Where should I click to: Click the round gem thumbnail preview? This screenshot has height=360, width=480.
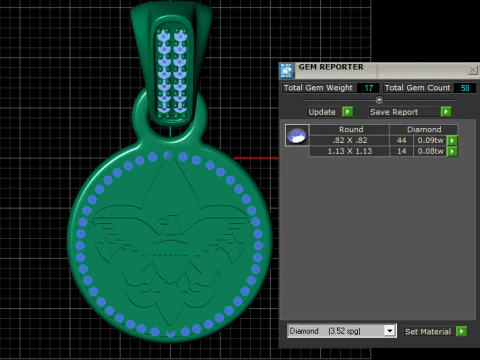(x=297, y=135)
